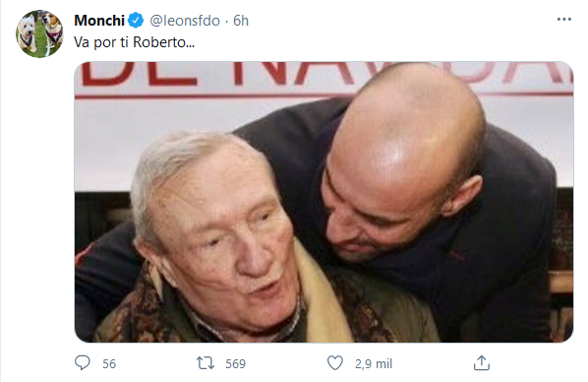Screen dimensions: 588x382
Task: Open the more options ellipsis menu
Action: [x=564, y=19]
